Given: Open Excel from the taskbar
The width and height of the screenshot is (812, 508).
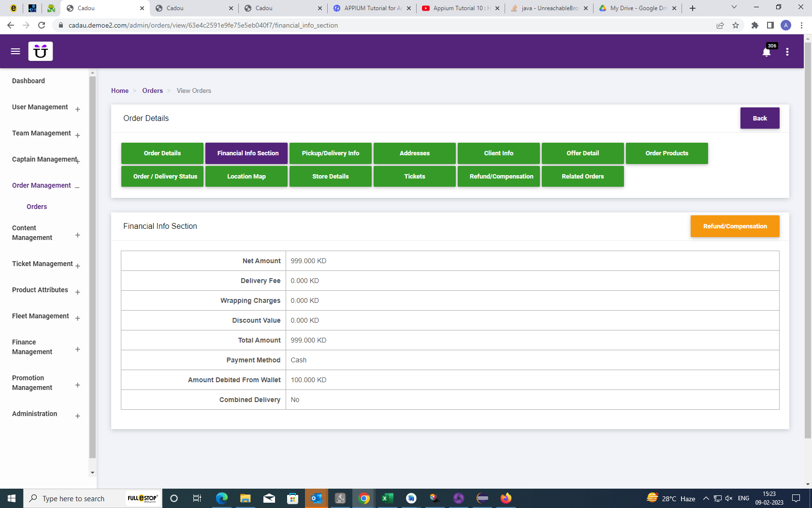Looking at the screenshot, I should point(388,498).
